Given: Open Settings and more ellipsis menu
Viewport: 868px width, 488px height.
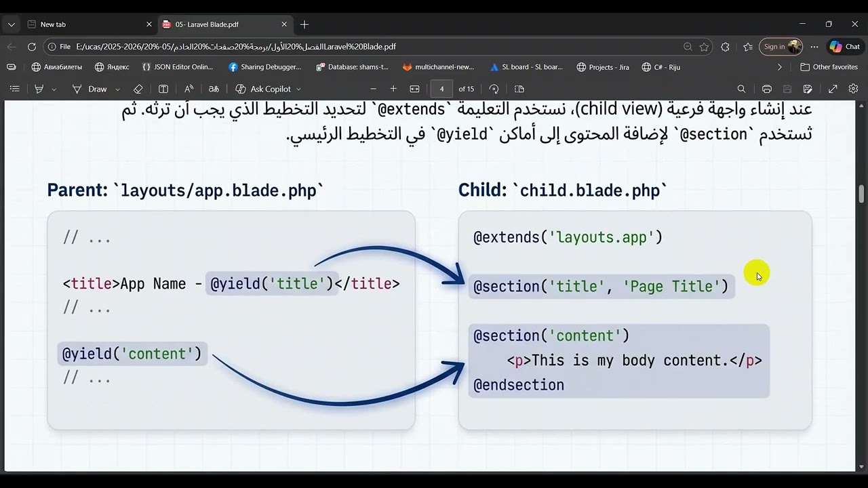Looking at the screenshot, I should pos(814,47).
